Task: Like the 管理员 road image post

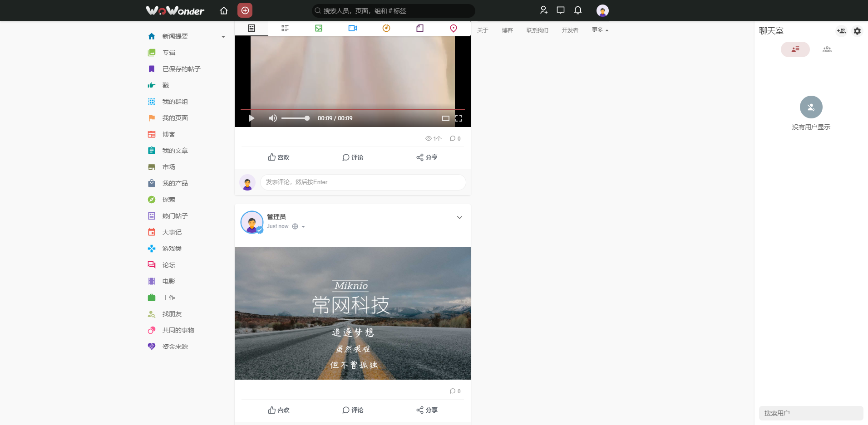Action: (x=278, y=410)
